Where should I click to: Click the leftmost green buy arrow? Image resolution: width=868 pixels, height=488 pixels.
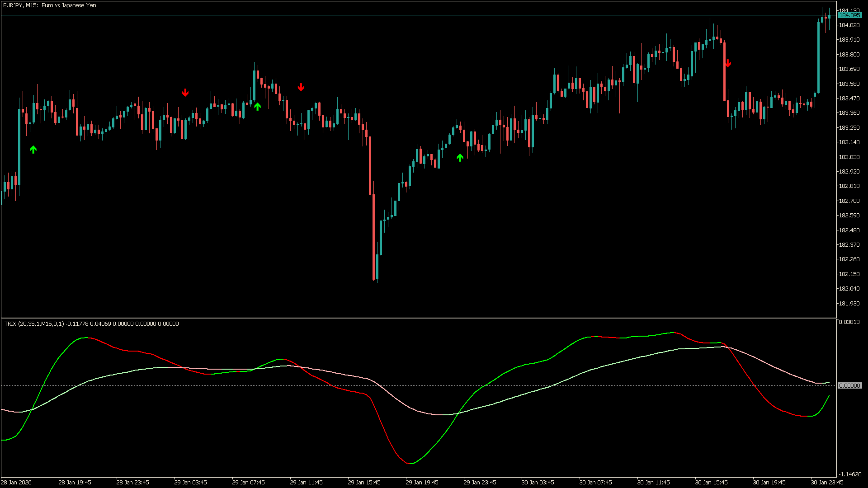(x=33, y=150)
